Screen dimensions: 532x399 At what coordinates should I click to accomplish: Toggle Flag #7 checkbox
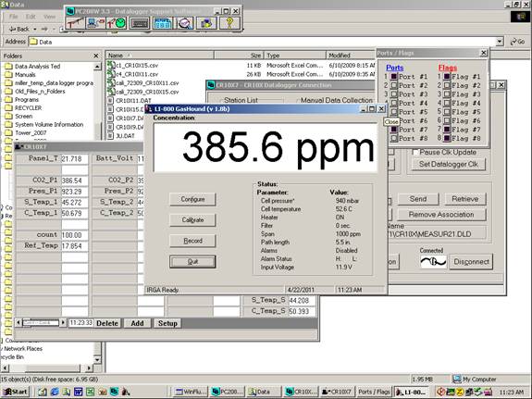coord(447,130)
